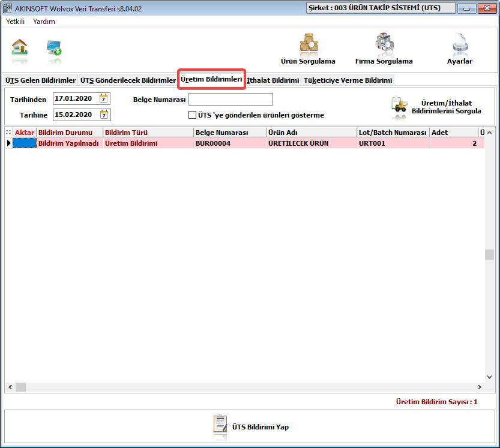The width and height of the screenshot is (500, 448).
Task: Sort by Bildirim Türü column header
Action: point(149,133)
